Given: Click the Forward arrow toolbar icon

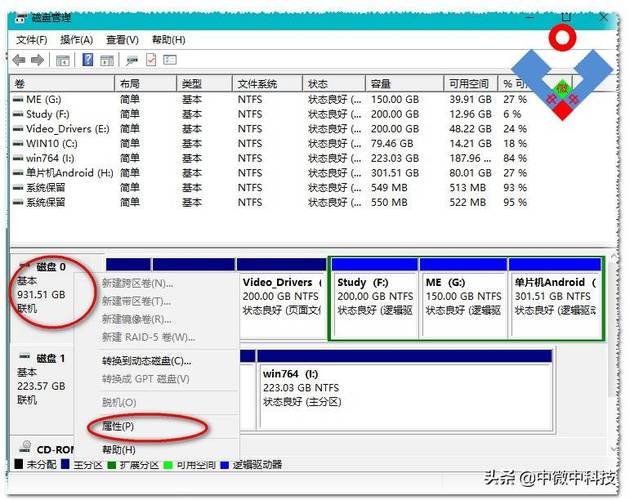Looking at the screenshot, I should (37, 60).
